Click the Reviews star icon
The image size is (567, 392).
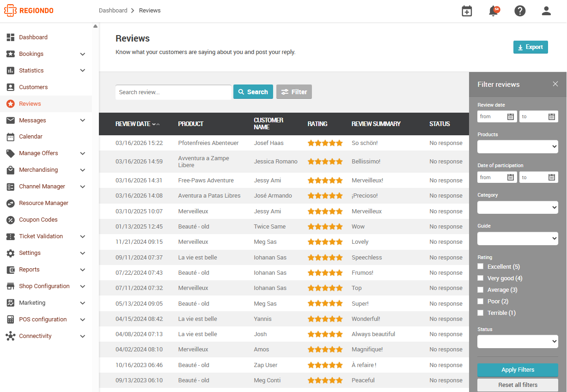(x=11, y=104)
